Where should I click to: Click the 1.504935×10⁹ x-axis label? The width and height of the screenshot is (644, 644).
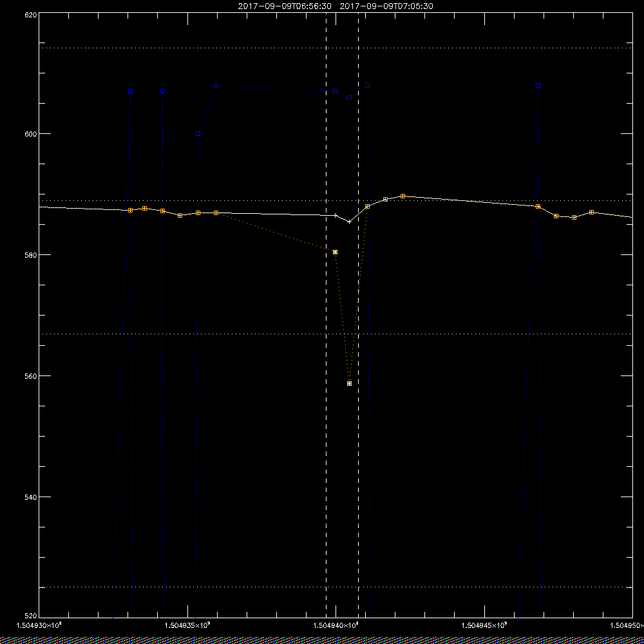coord(187,625)
